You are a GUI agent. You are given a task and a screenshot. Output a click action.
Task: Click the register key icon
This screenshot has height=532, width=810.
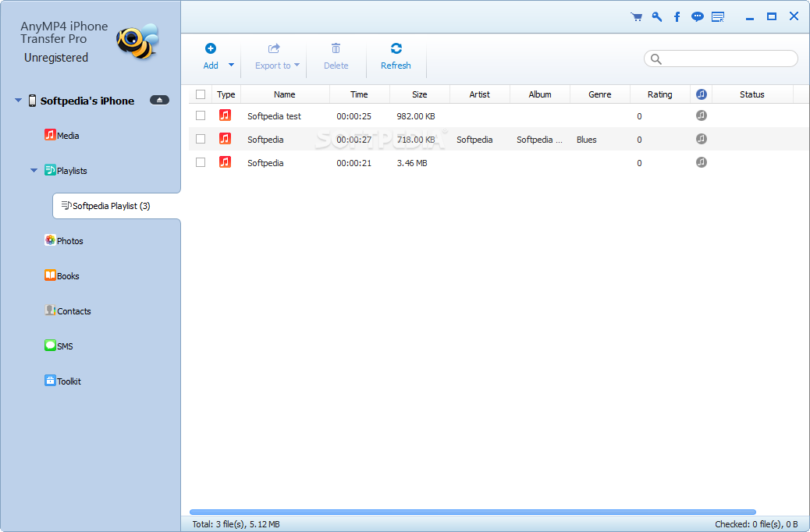click(656, 17)
